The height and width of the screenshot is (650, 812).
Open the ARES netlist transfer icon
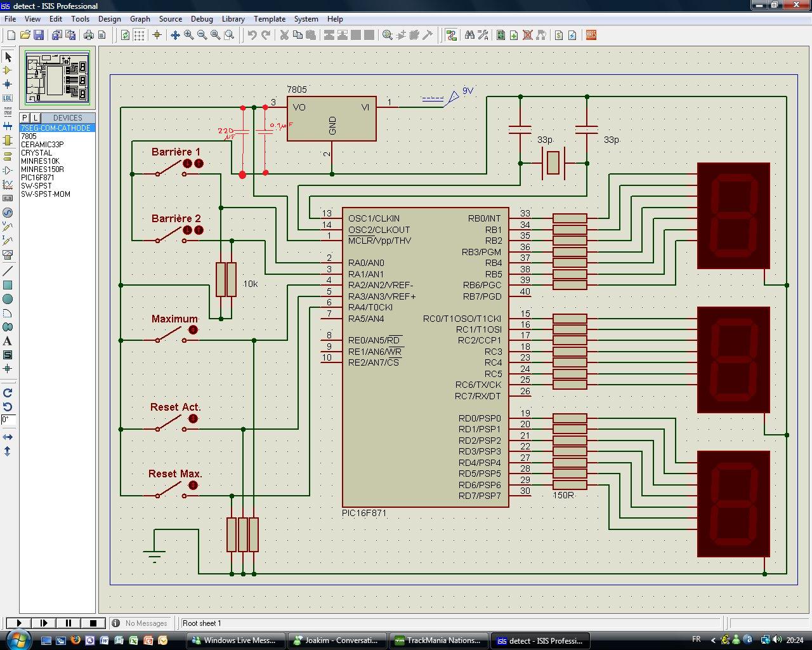(x=591, y=36)
